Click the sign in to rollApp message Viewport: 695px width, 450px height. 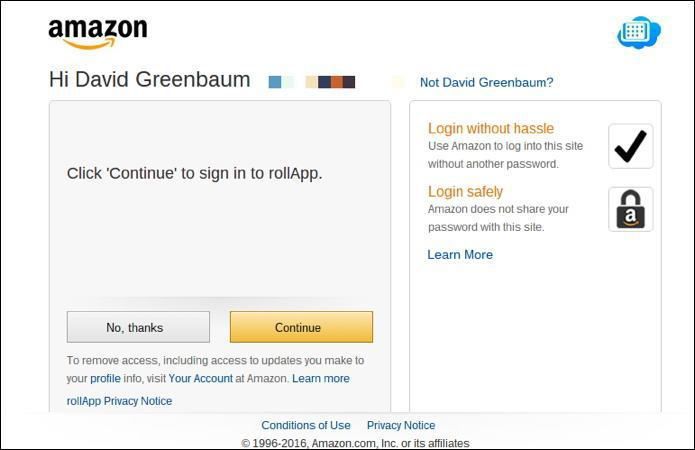pyautogui.click(x=194, y=173)
